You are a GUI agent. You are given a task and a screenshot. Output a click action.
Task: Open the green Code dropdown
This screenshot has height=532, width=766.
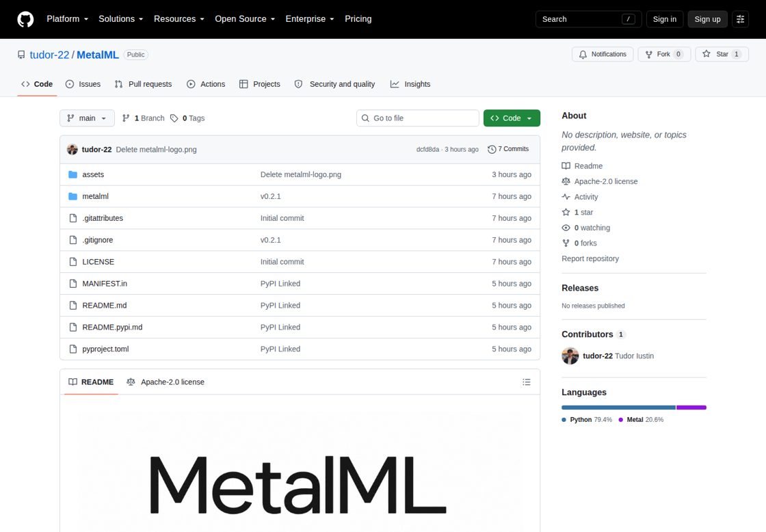(x=512, y=118)
